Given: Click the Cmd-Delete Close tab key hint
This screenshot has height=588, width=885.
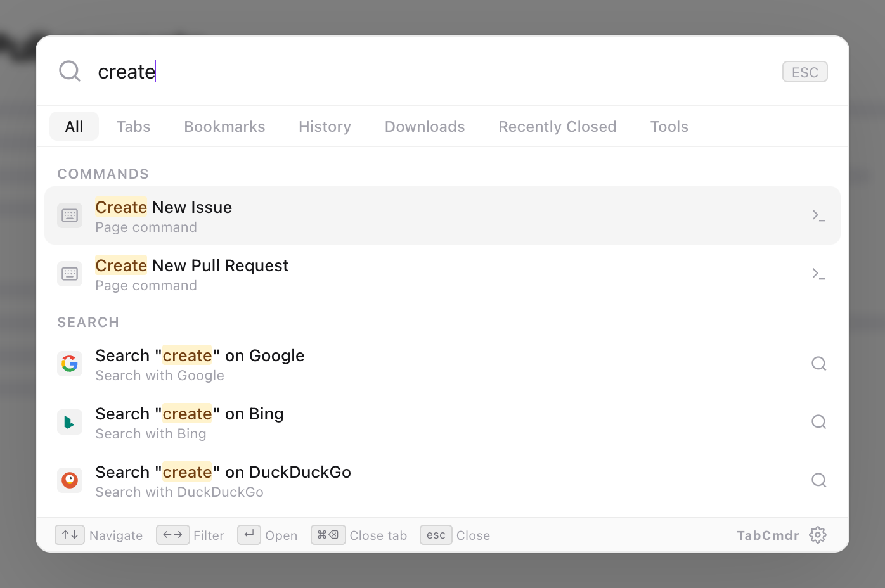Looking at the screenshot, I should coord(328,535).
